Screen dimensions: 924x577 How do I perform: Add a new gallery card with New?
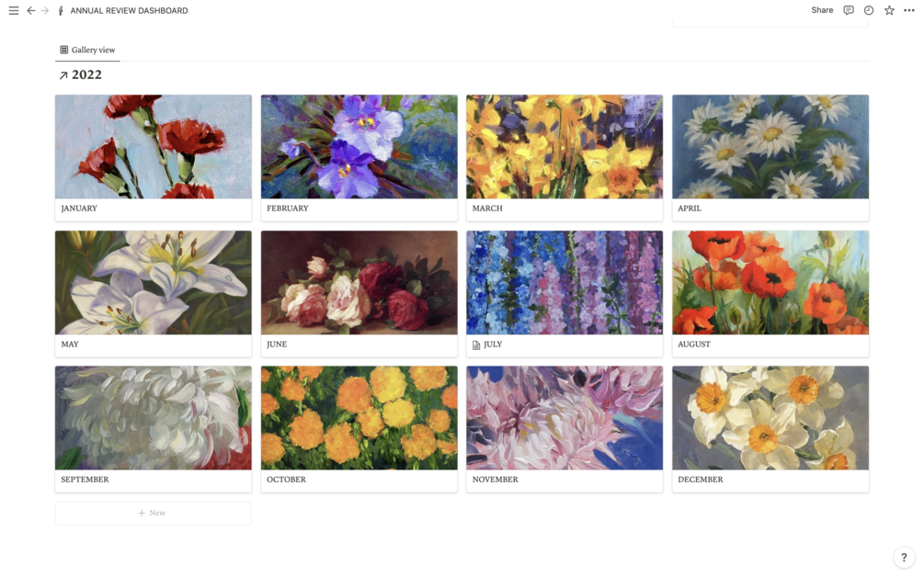point(154,514)
